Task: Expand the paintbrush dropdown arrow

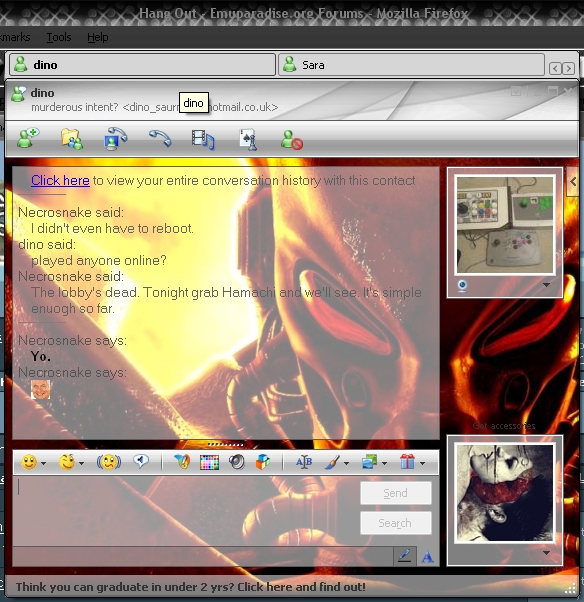Action: click(x=346, y=463)
